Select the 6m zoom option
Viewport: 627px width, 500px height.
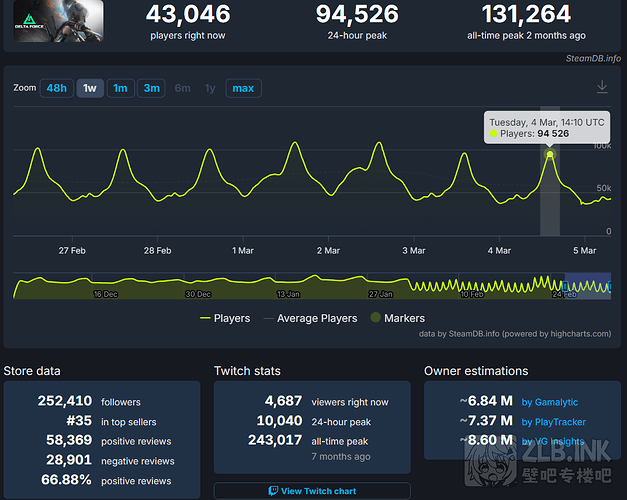coord(182,88)
